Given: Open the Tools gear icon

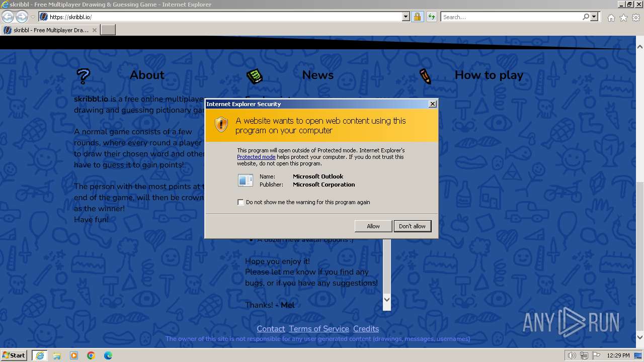Looking at the screenshot, I should tap(636, 18).
